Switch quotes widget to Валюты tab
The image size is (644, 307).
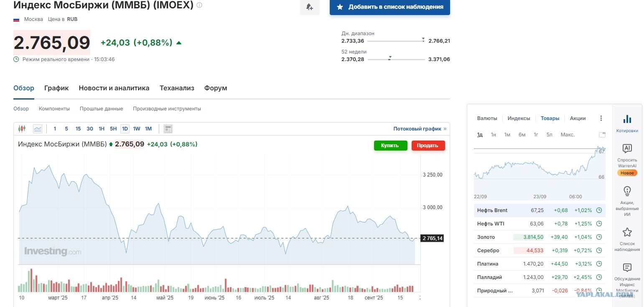[487, 118]
